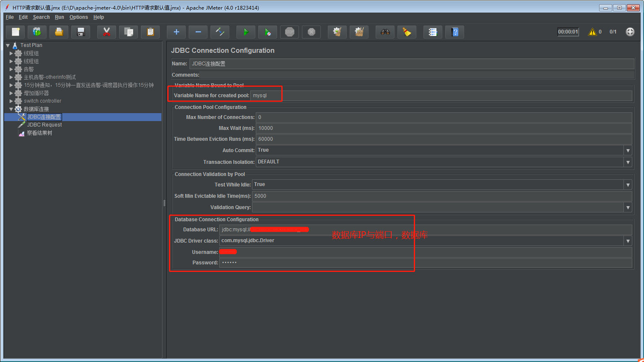Click the 0/1 active threads counter

(x=613, y=32)
